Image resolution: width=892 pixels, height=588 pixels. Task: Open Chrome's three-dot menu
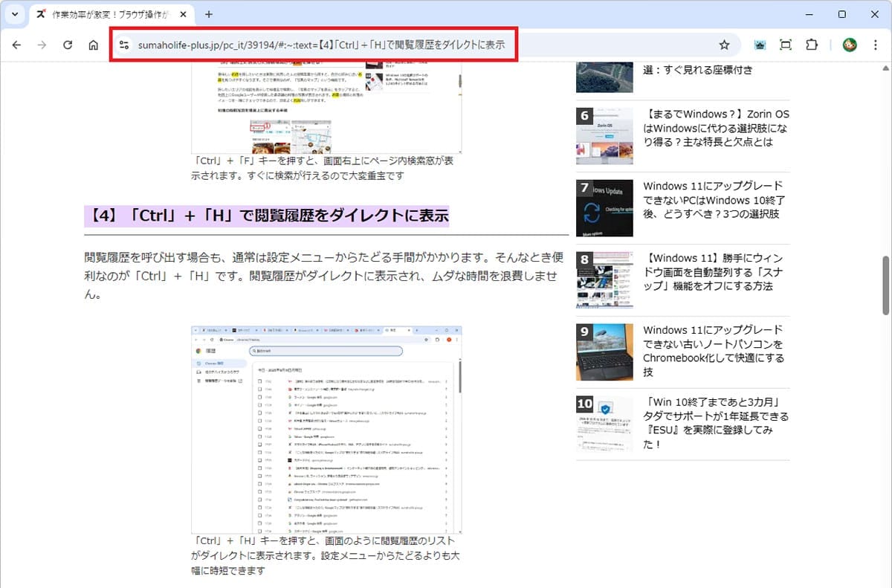point(876,45)
